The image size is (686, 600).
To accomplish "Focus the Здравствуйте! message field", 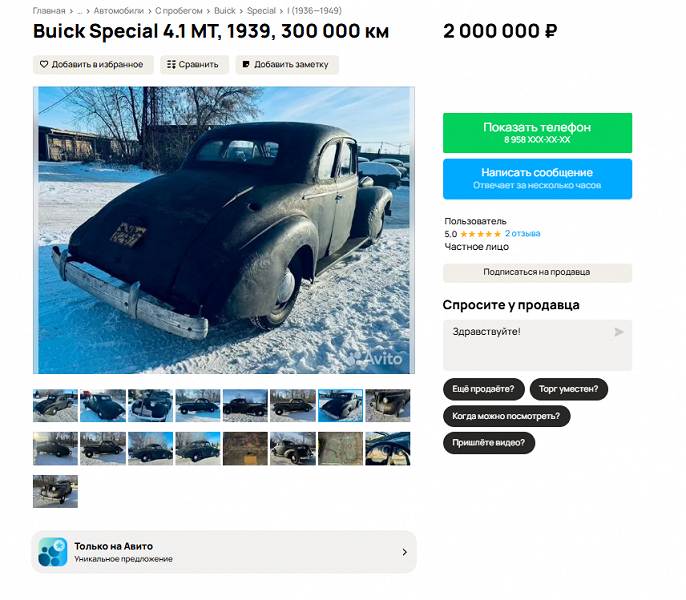I will (537, 345).
